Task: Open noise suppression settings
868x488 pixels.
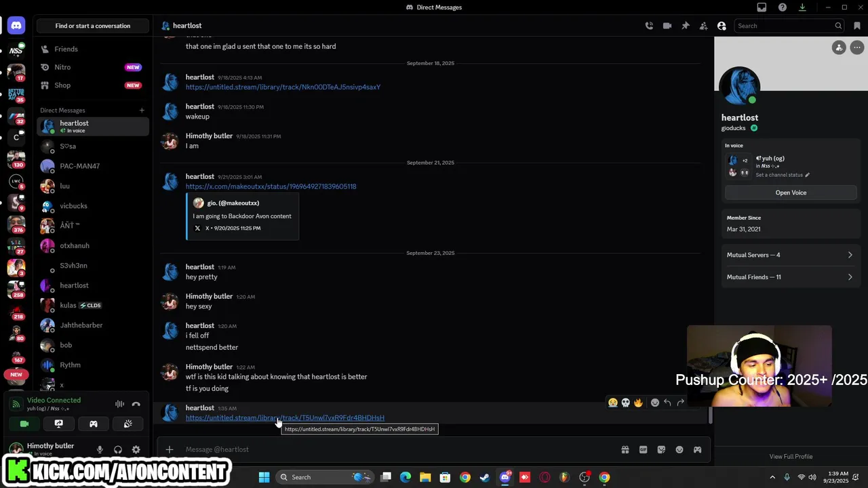Action: coord(119,404)
